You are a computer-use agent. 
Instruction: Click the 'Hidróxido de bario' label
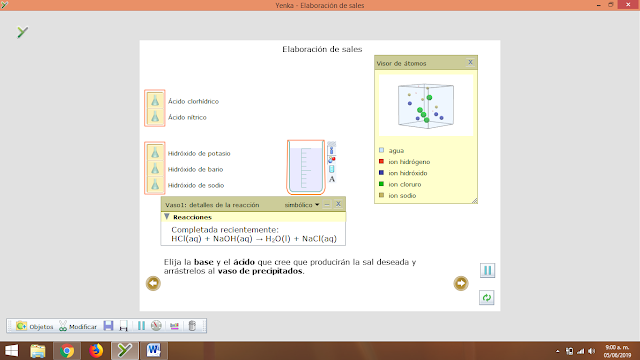click(196, 169)
